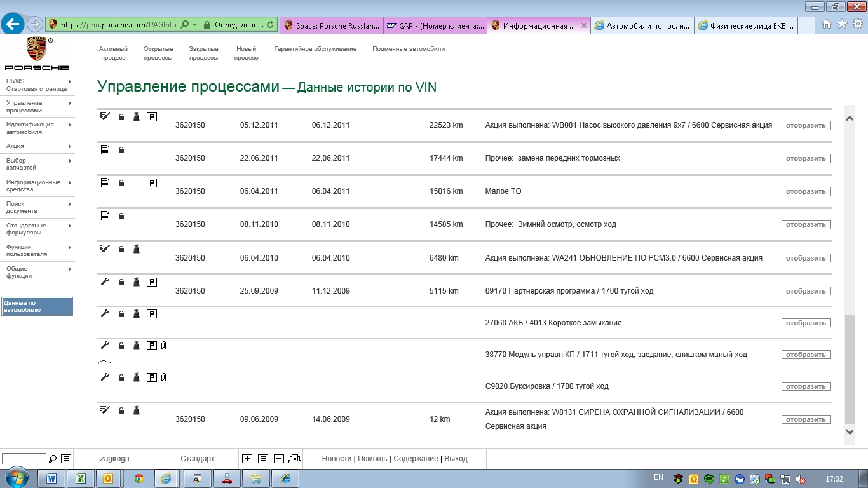Click the lock icon in the Малое ТО row
This screenshot has width=868, height=488.
coord(121,183)
